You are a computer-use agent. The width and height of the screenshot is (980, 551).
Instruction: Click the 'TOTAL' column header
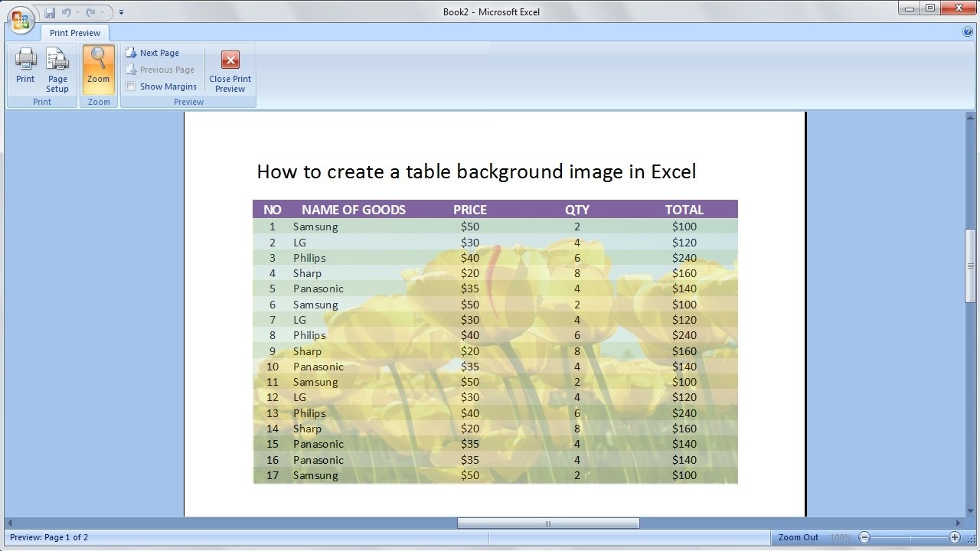(684, 210)
